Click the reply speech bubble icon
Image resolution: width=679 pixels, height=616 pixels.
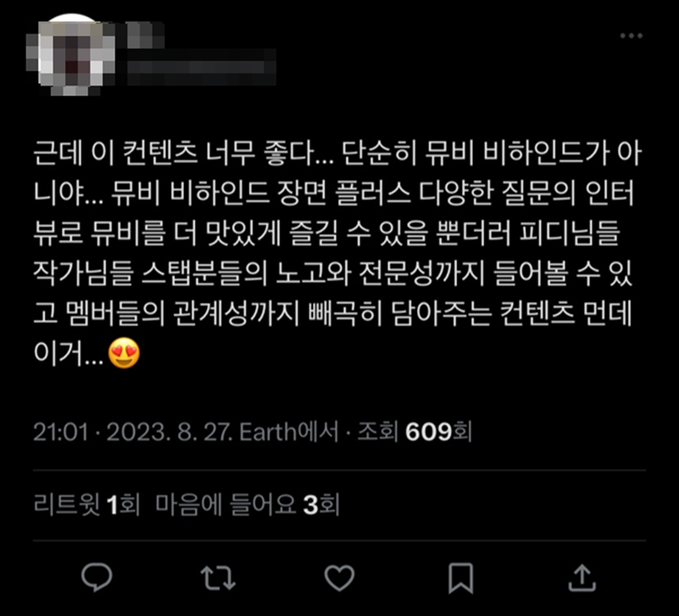[x=97, y=577]
